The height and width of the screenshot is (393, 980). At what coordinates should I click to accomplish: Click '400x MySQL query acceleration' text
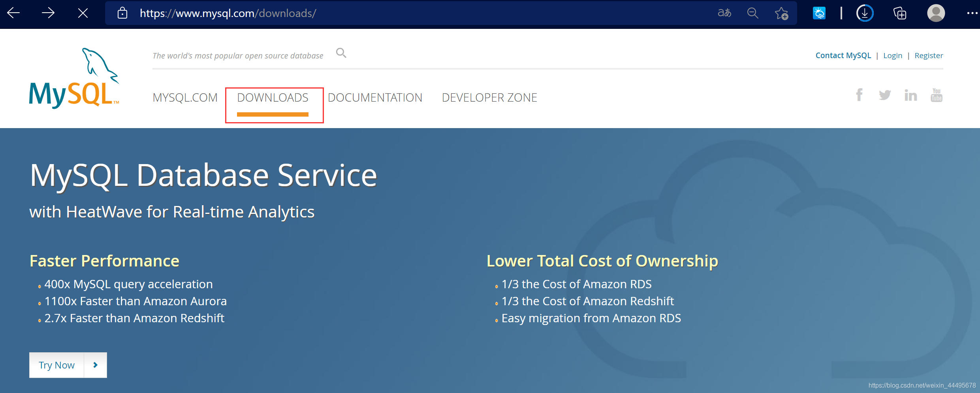pyautogui.click(x=128, y=284)
